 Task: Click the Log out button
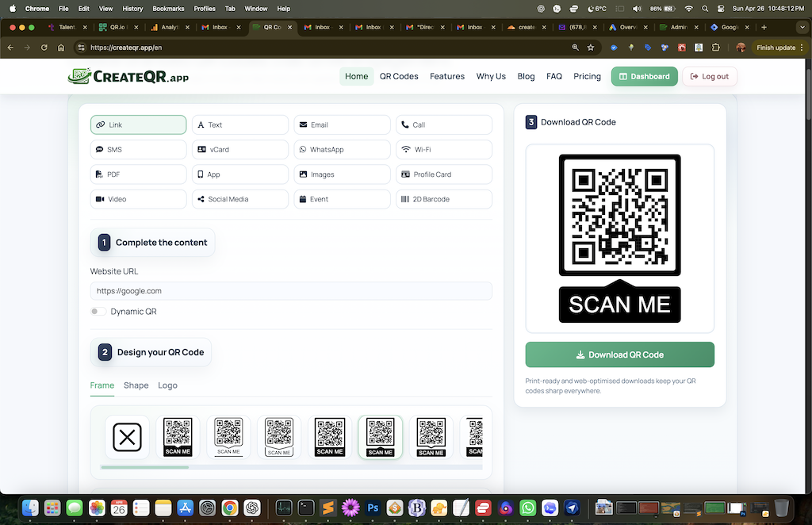pos(710,76)
